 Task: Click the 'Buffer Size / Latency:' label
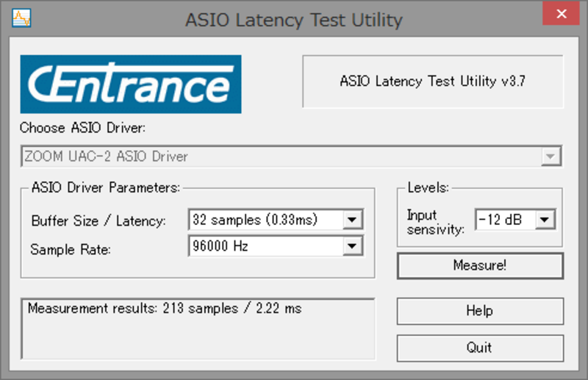(x=98, y=221)
